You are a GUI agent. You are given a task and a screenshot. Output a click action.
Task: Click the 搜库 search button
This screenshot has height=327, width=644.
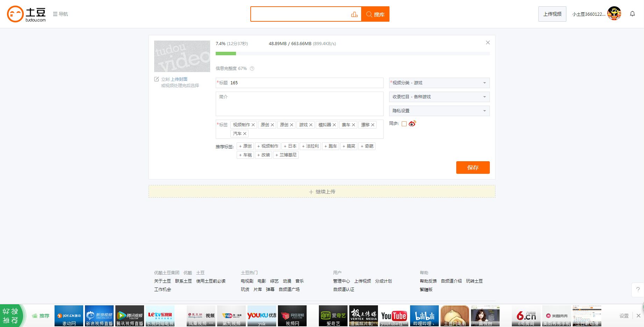click(x=375, y=14)
